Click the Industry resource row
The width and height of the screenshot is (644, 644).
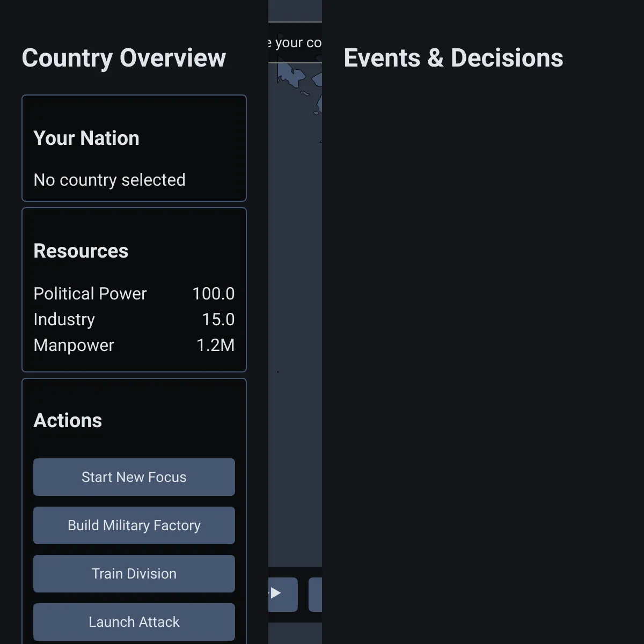134,319
